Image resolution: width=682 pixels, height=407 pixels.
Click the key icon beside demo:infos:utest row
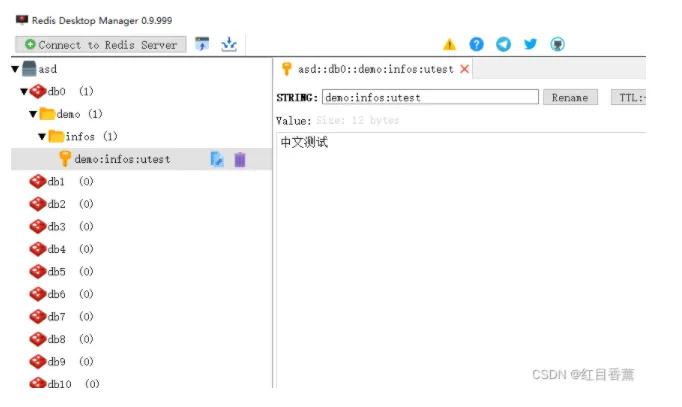pyautogui.click(x=65, y=159)
